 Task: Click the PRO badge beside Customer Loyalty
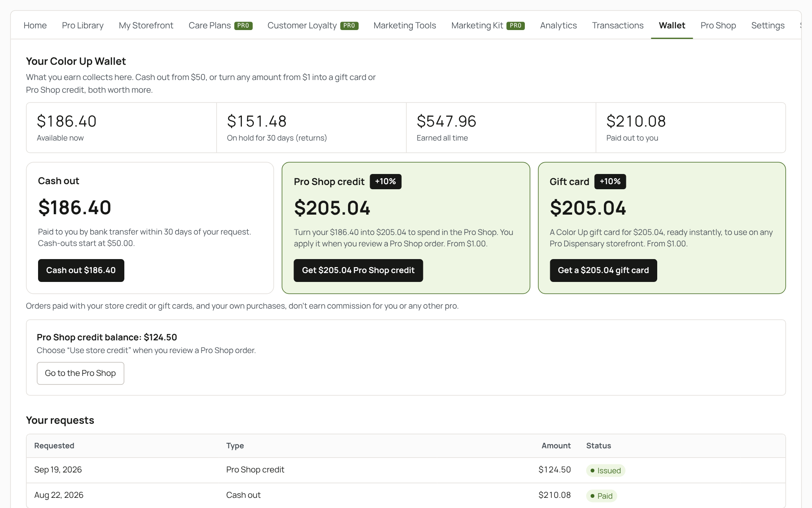pyautogui.click(x=349, y=26)
